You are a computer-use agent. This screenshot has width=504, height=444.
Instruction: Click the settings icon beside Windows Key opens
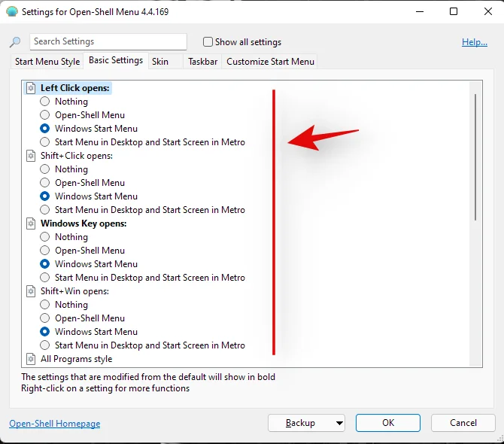tap(31, 224)
